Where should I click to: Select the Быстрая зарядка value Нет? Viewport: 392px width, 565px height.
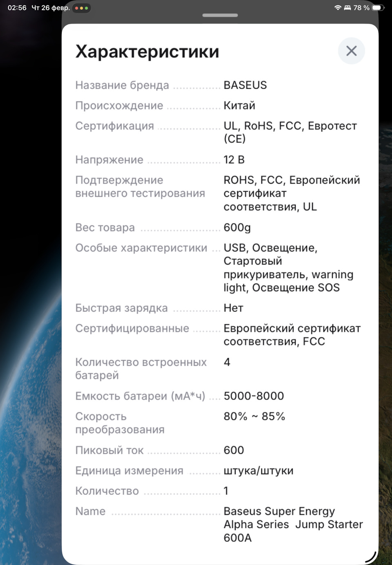click(x=233, y=308)
